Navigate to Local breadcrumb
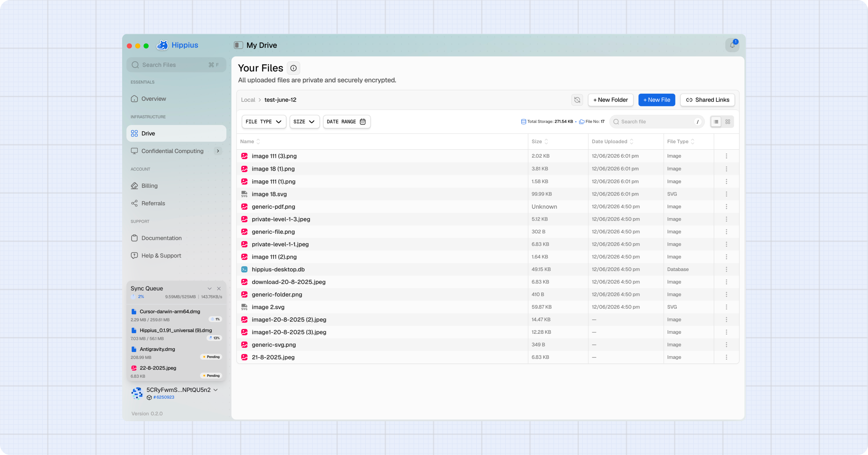The height and width of the screenshot is (455, 868). click(x=248, y=100)
